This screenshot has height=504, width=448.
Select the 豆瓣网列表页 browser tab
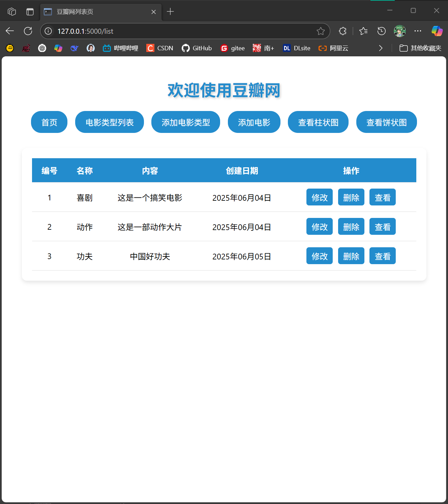tap(100, 12)
